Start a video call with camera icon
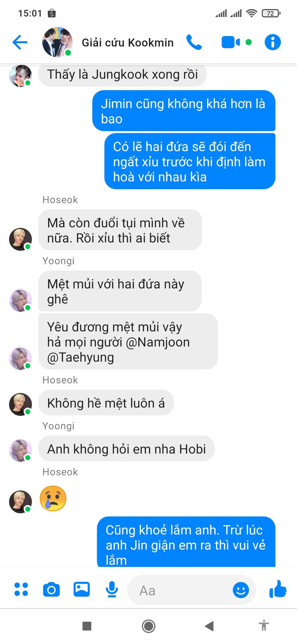Image resolution: width=297 pixels, height=644 pixels. point(231,42)
